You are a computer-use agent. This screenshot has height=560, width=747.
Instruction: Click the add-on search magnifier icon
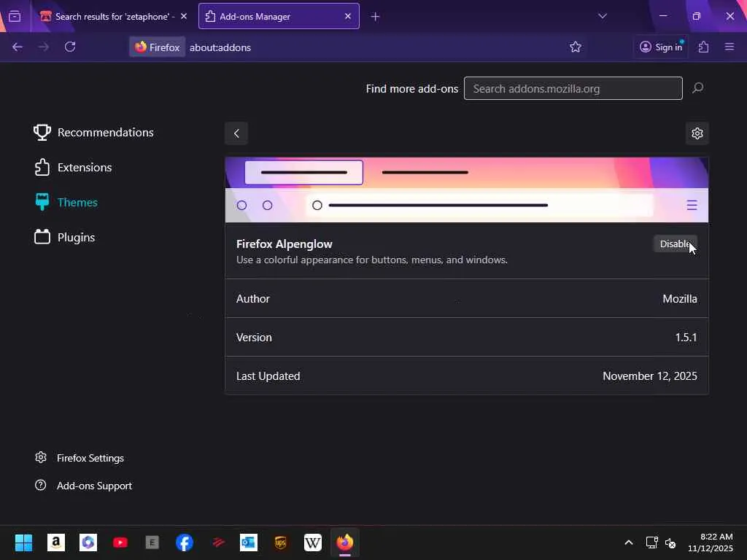click(x=698, y=88)
